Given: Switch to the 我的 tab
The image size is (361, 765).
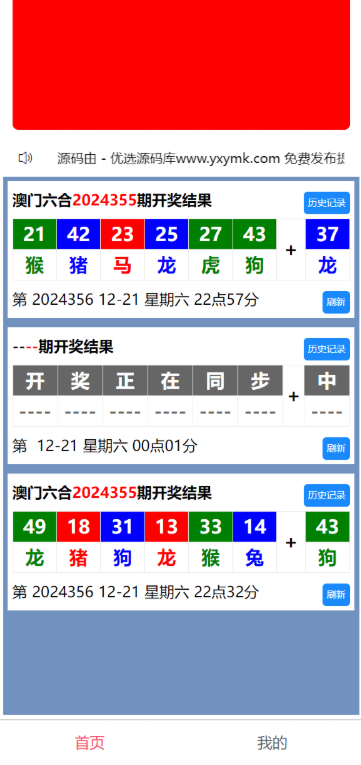Looking at the screenshot, I should pyautogui.click(x=272, y=743).
